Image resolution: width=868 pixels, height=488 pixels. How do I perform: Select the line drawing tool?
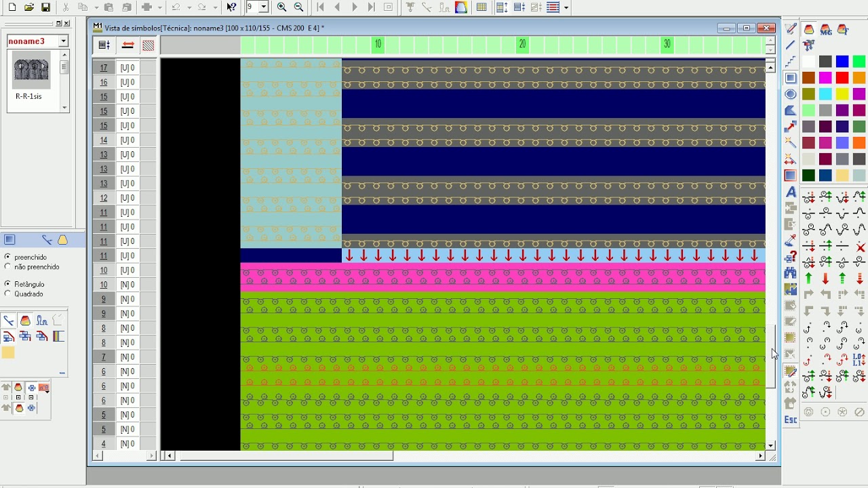[791, 45]
